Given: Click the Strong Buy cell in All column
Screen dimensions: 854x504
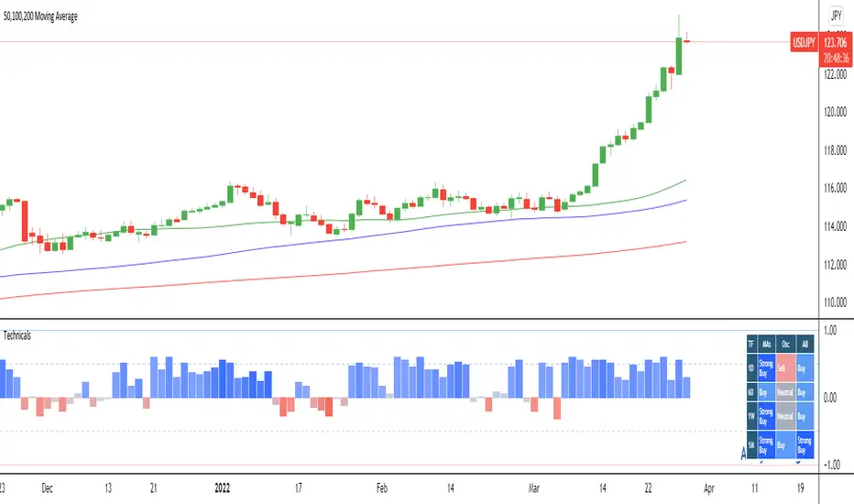Looking at the screenshot, I should click(x=805, y=444).
